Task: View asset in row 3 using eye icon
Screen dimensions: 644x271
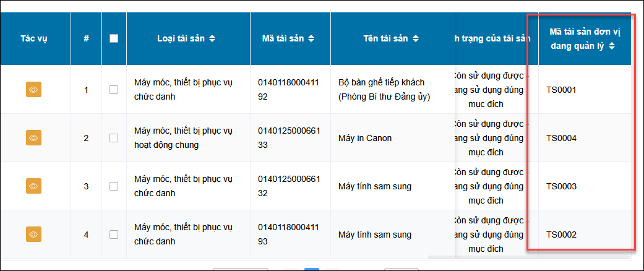Action: tap(34, 186)
